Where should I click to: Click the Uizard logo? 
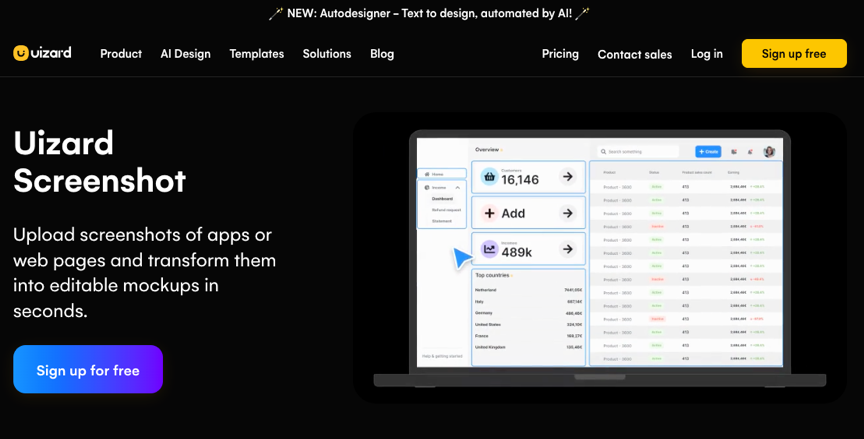coord(42,53)
